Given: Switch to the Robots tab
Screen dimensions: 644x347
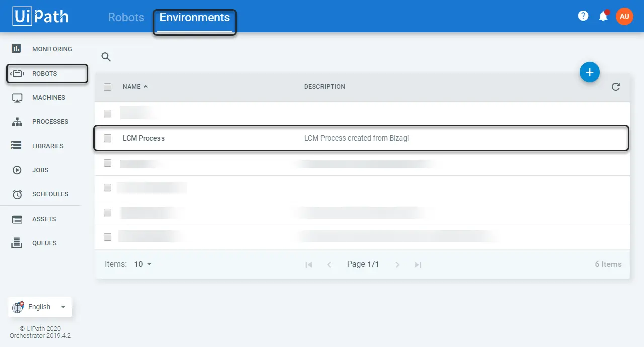Looking at the screenshot, I should (x=126, y=17).
